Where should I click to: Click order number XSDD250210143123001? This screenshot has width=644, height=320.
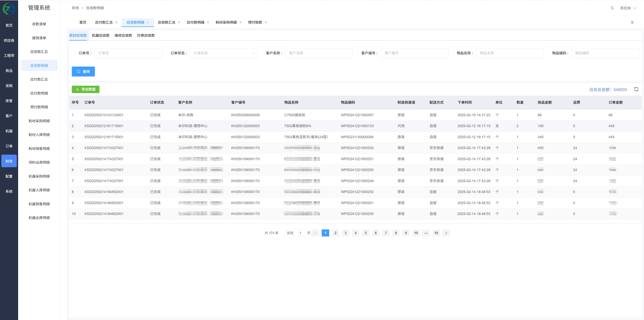tap(104, 115)
